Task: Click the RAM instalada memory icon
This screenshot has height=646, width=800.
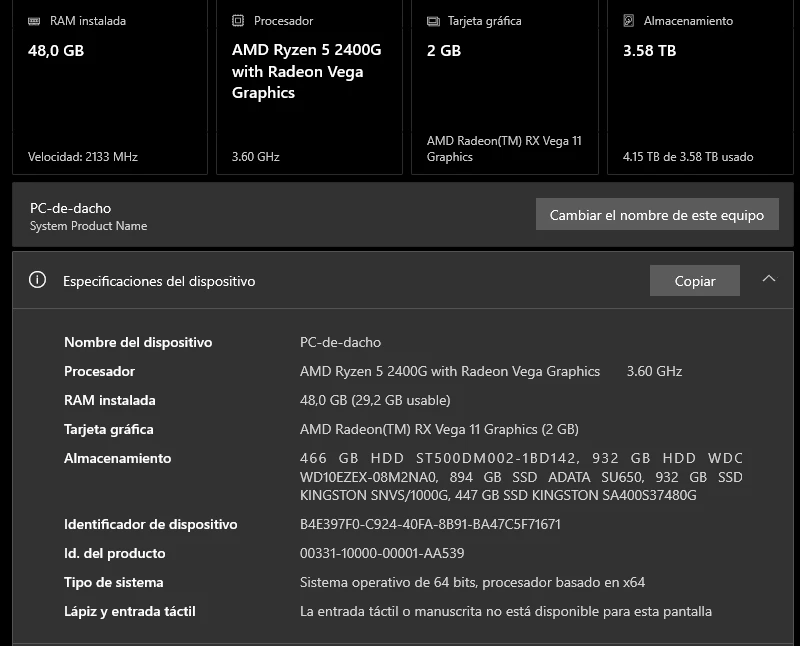Action: tap(34, 21)
